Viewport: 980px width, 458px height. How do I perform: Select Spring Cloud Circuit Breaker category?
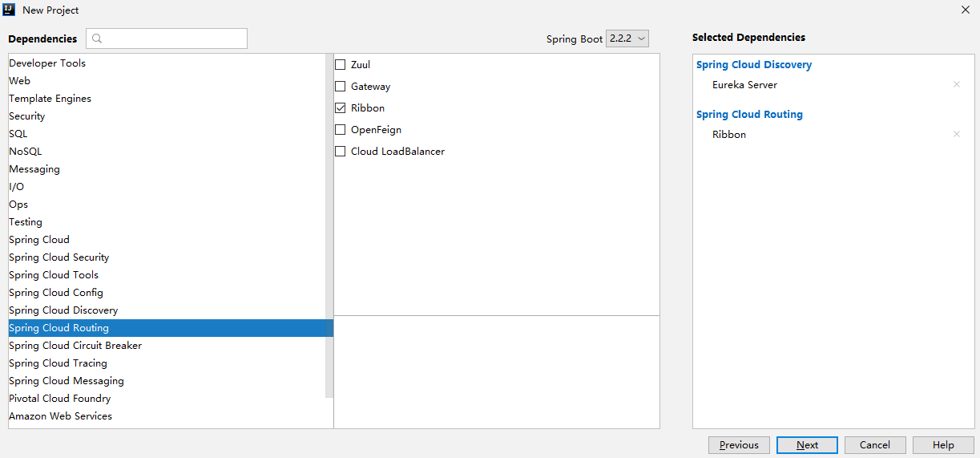(167, 346)
